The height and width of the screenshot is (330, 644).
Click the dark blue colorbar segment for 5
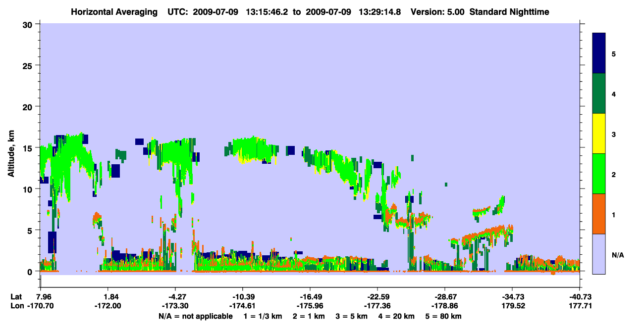599,53
